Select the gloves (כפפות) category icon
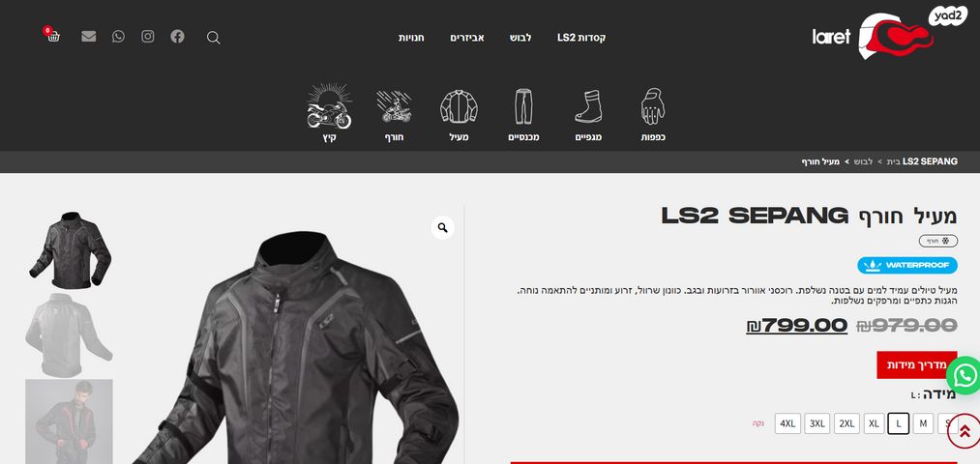The image size is (980, 464). (x=653, y=114)
